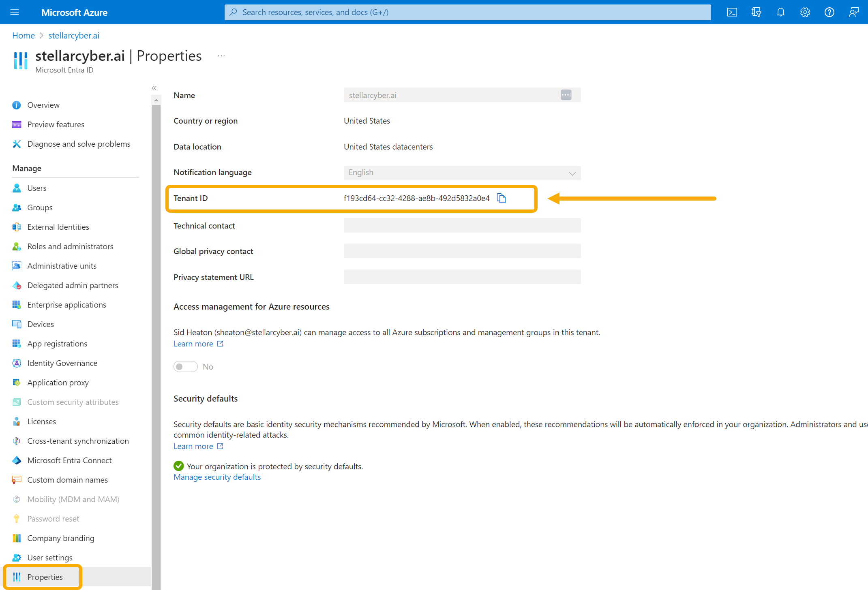The width and height of the screenshot is (868, 590).
Task: Click the search resources box
Action: click(x=467, y=12)
